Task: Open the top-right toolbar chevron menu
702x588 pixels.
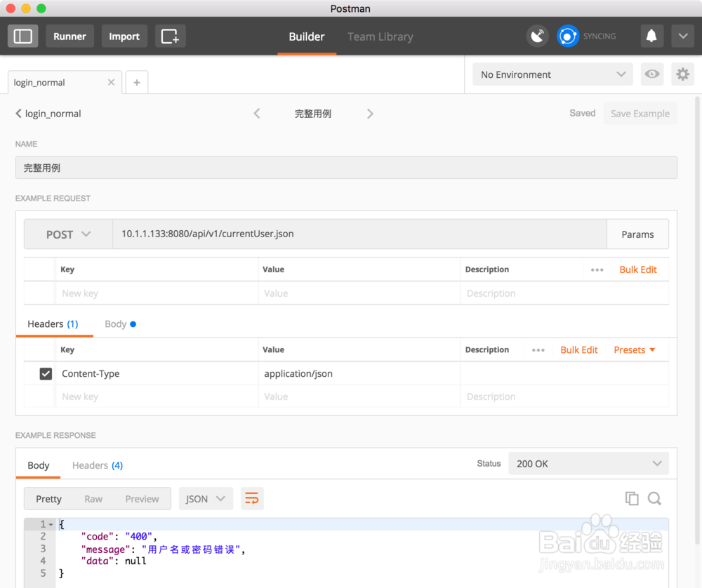Action: [683, 36]
